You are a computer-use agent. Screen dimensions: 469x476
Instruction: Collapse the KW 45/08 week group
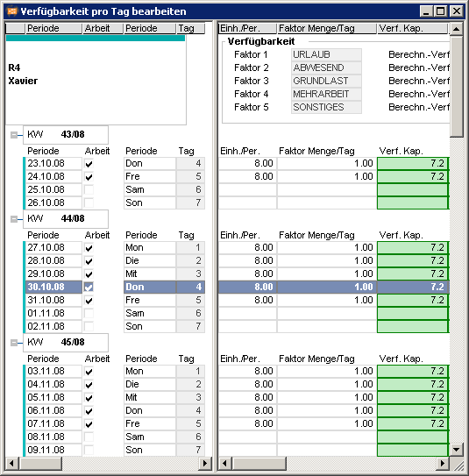click(14, 343)
